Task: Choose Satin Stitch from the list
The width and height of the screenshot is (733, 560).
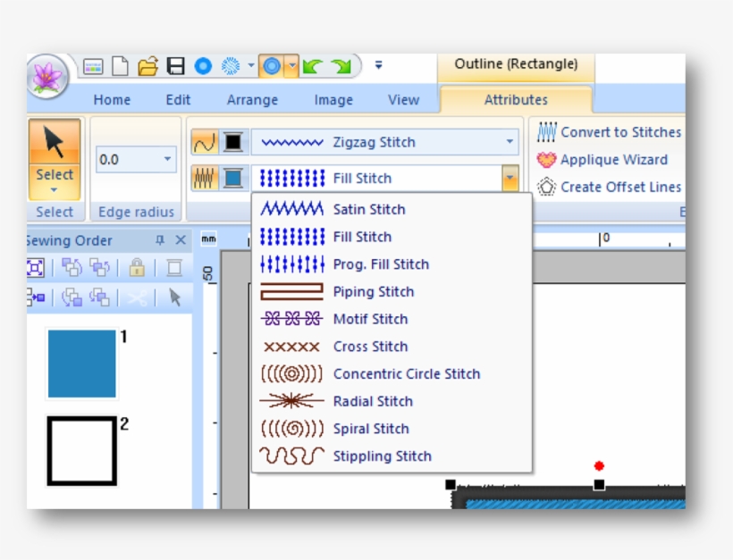Action: pos(368,209)
